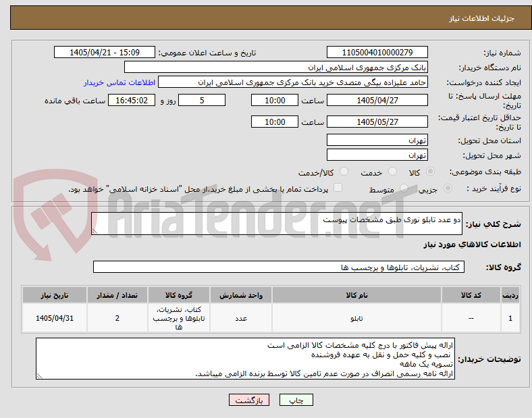The image size is (532, 418).
Task: Click the اطلاعات کالاهای مورد نیاز heading
Action: click(472, 244)
